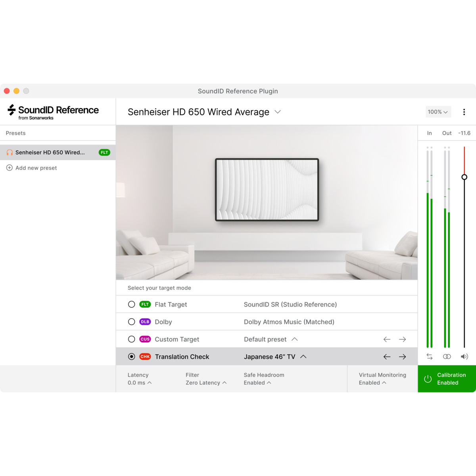Image resolution: width=476 pixels, height=476 pixels.
Task: Select the Flat Target radio button
Action: point(131,304)
